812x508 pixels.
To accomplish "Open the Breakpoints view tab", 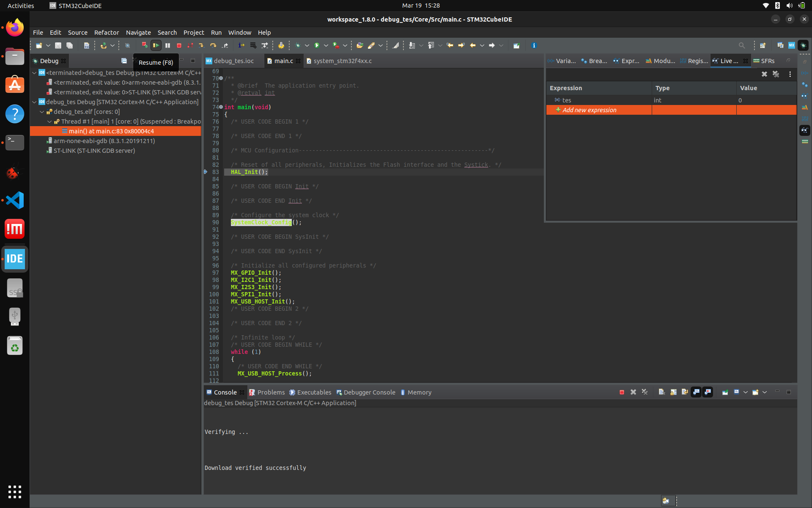I will pos(594,61).
